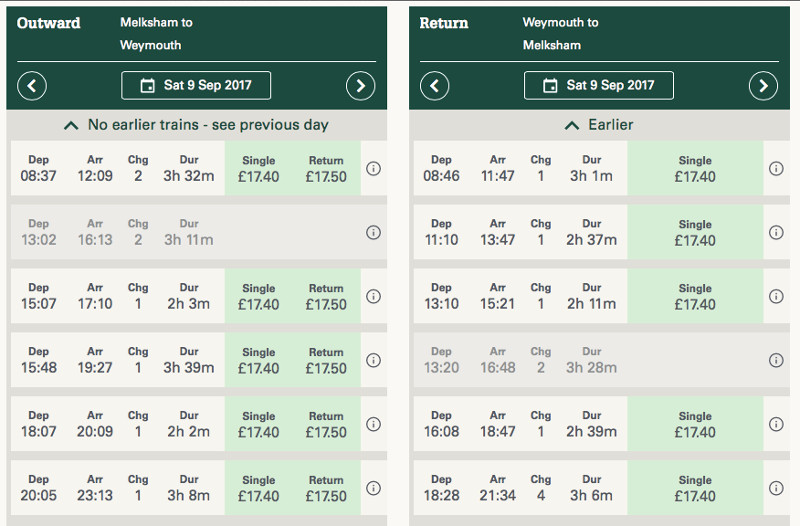Choose £17.40 Single on 16:08 return train
The height and width of the screenshot is (526, 800).
[x=695, y=424]
